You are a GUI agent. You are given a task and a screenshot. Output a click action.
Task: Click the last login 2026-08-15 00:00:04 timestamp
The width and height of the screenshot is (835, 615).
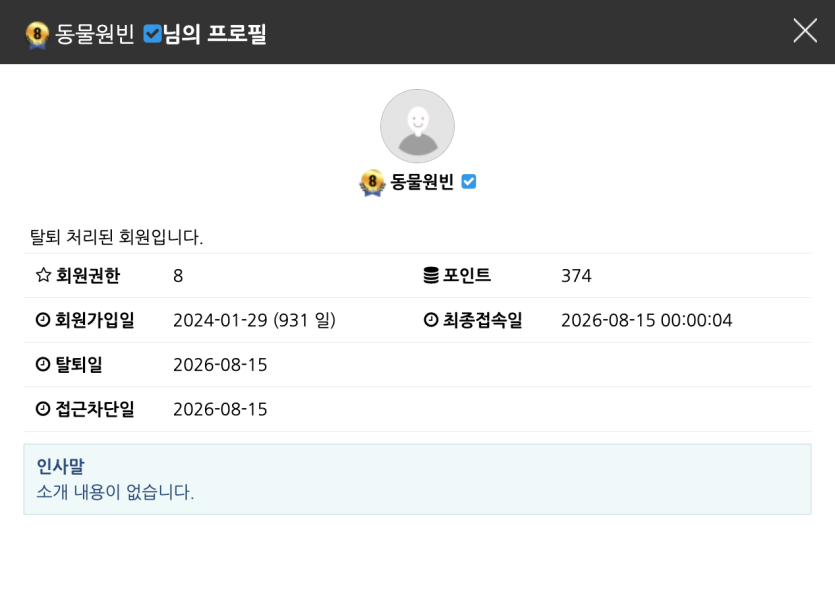pos(646,320)
